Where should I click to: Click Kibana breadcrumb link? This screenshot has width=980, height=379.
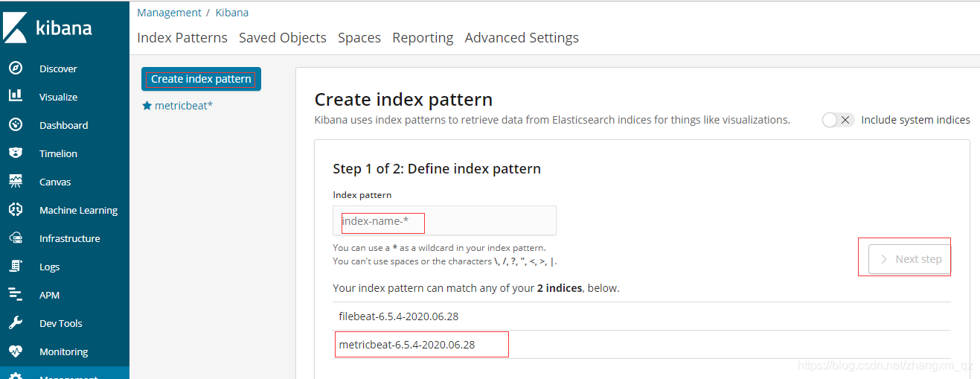coord(232,13)
